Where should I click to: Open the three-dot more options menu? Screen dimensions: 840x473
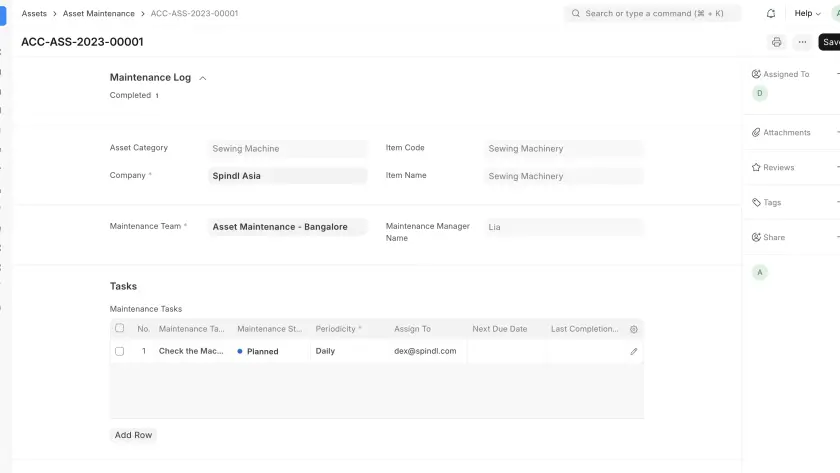pyautogui.click(x=802, y=42)
